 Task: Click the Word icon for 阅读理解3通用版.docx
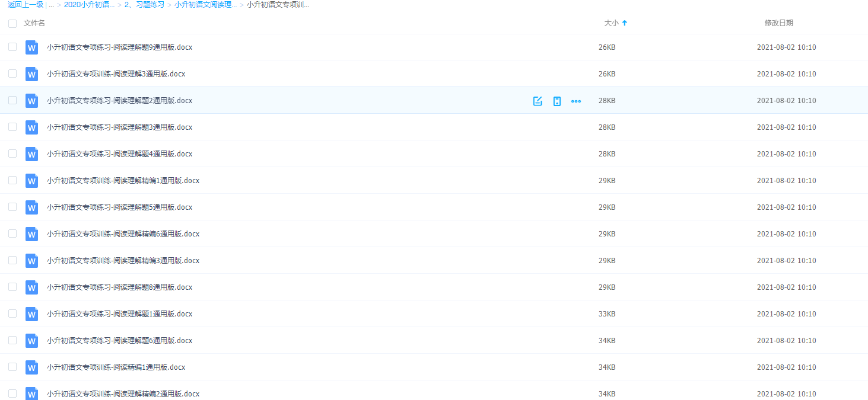click(x=31, y=74)
